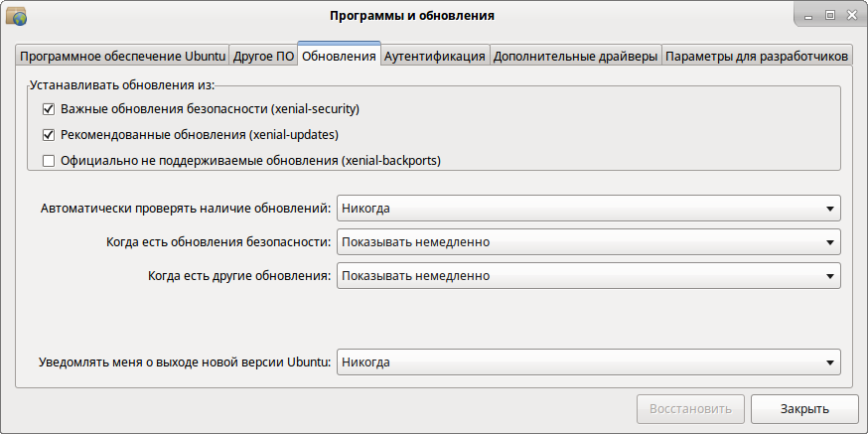Image resolution: width=868 pixels, height=434 pixels.
Task: Open Дополнительные драйверы tab
Action: click(575, 56)
